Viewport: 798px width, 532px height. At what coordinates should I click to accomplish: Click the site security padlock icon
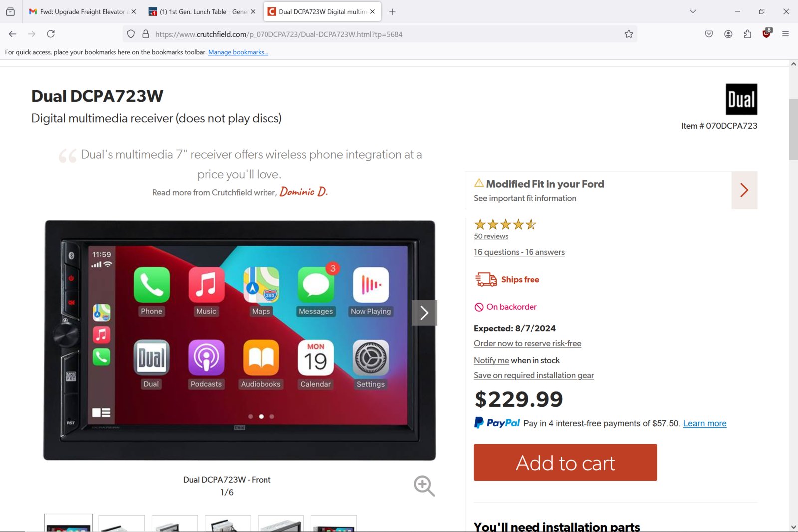pyautogui.click(x=146, y=34)
